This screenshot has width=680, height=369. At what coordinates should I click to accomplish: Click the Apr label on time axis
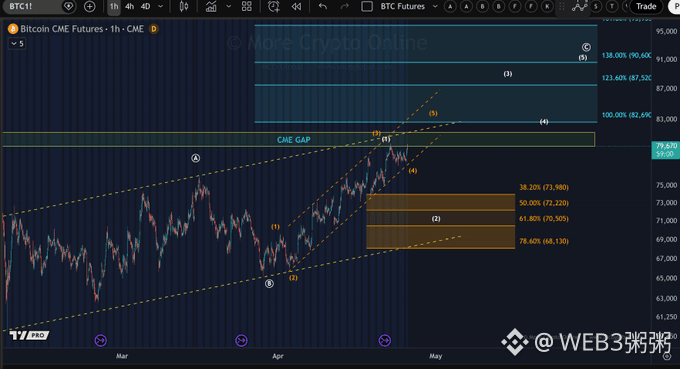[x=278, y=356]
